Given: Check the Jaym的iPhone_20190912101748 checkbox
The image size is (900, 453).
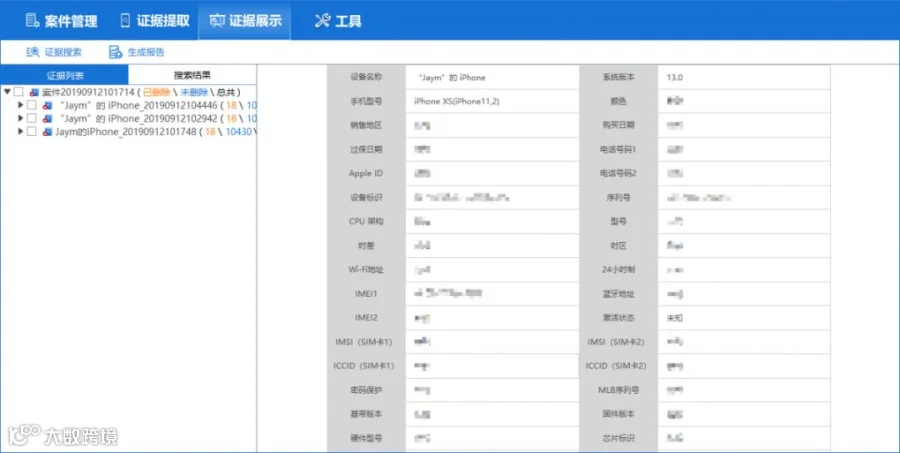Looking at the screenshot, I should point(32,131).
